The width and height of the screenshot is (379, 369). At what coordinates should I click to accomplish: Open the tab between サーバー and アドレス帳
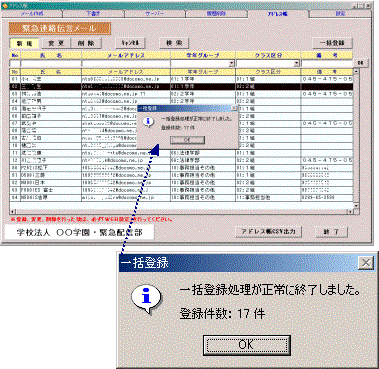216,14
